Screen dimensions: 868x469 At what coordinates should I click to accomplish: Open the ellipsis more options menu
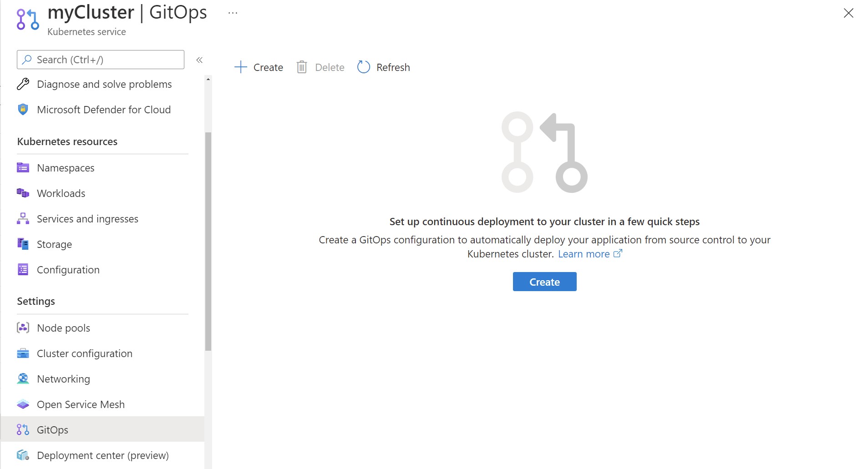[x=233, y=13]
